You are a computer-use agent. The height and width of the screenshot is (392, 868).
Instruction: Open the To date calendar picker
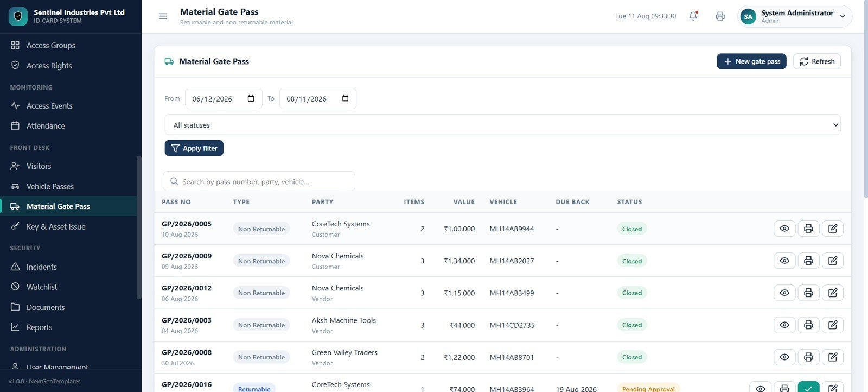pyautogui.click(x=345, y=98)
